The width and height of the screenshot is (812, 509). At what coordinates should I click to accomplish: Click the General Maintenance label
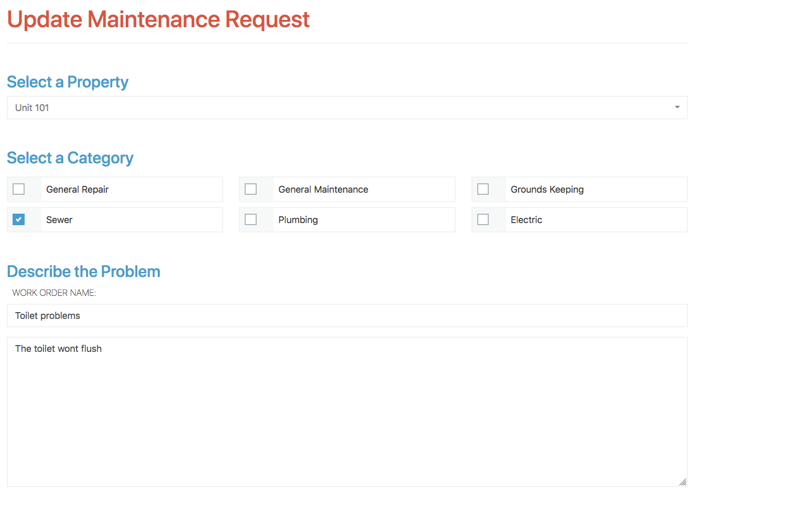tap(323, 190)
